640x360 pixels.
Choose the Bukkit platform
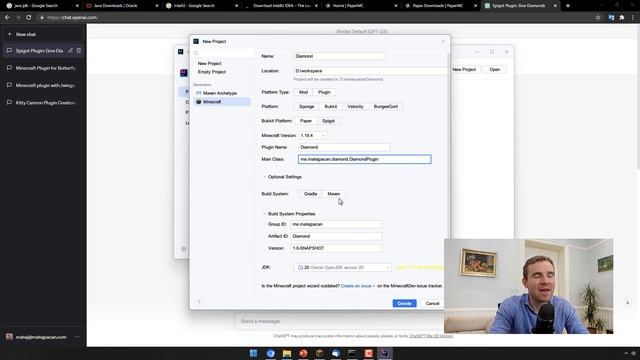tap(331, 107)
